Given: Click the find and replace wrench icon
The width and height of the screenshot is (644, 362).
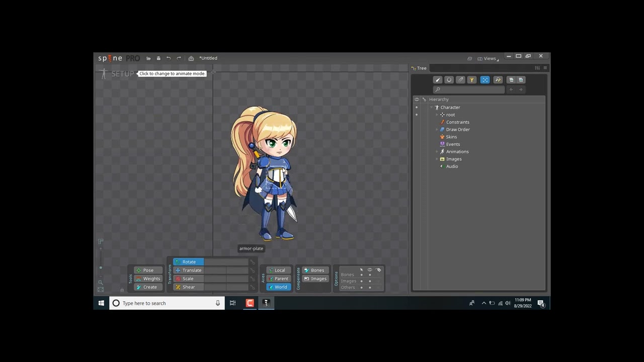Looking at the screenshot, I should pyautogui.click(x=498, y=80).
